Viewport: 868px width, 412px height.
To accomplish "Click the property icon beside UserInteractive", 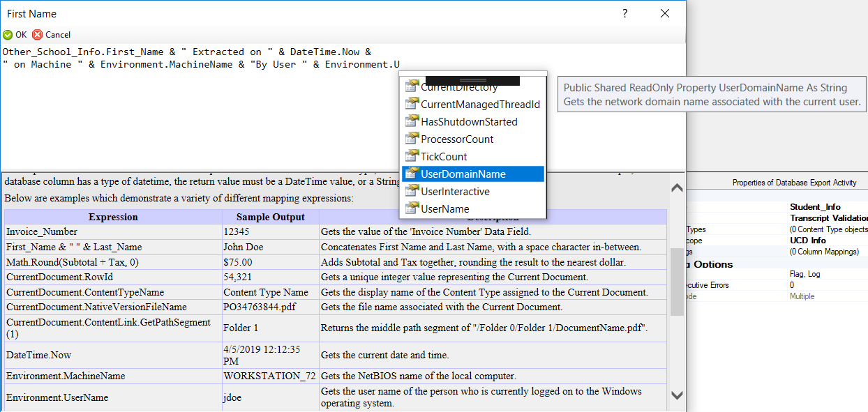I will coord(412,192).
